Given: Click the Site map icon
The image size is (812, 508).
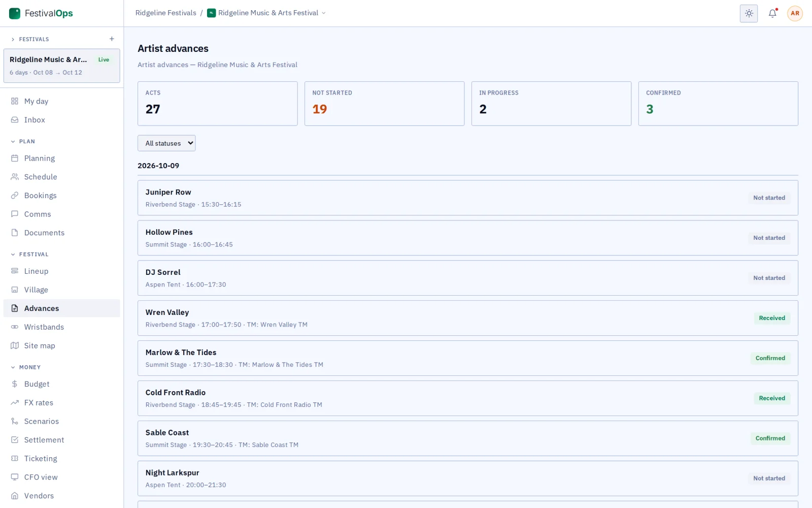Looking at the screenshot, I should (15, 345).
